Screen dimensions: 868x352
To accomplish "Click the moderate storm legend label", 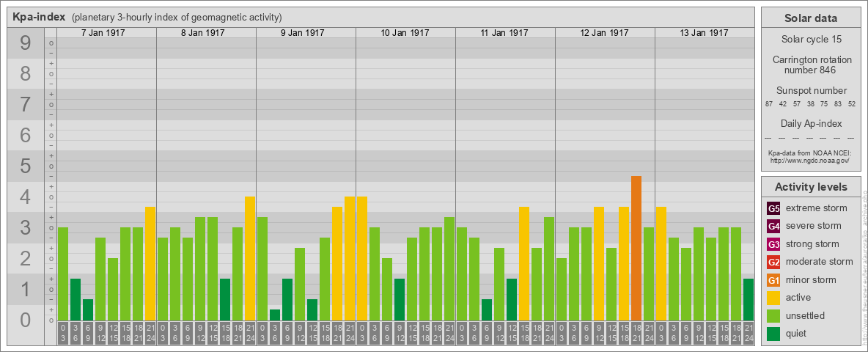I will pos(820,262).
